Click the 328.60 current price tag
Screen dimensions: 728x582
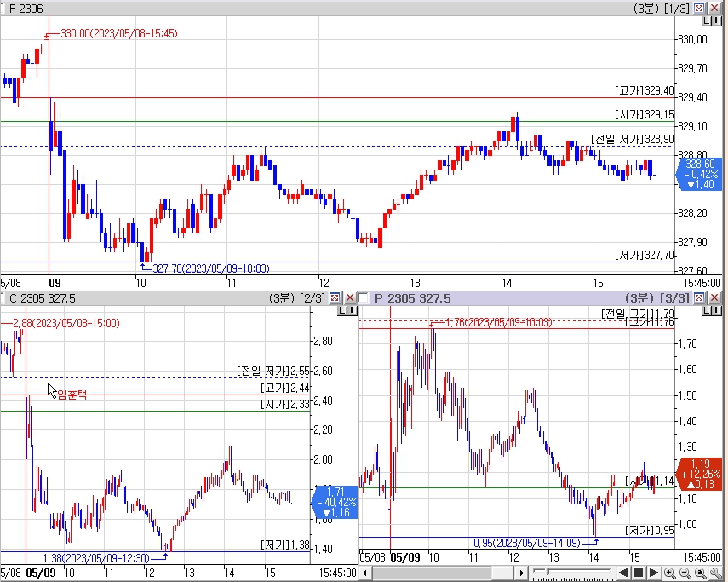click(x=701, y=174)
